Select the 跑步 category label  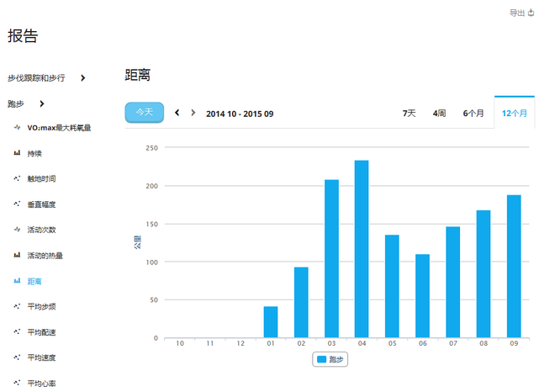(16, 103)
